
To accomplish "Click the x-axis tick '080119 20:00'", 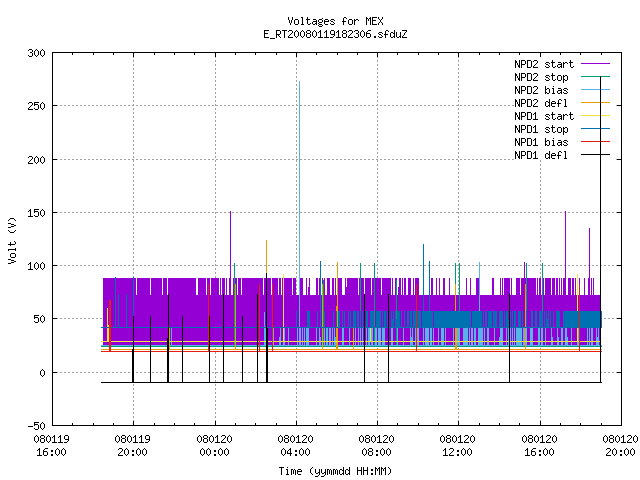I will 133,446.
